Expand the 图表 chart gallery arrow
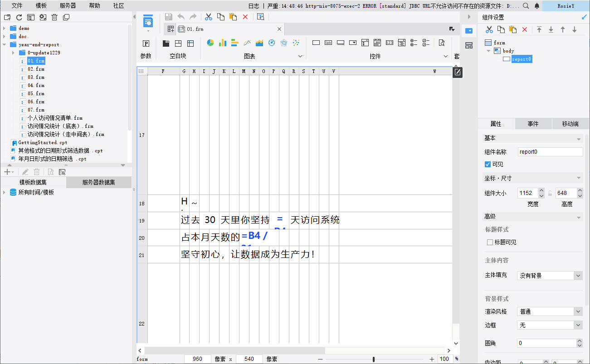Image resolution: width=590 pixels, height=364 pixels. pos(300,56)
